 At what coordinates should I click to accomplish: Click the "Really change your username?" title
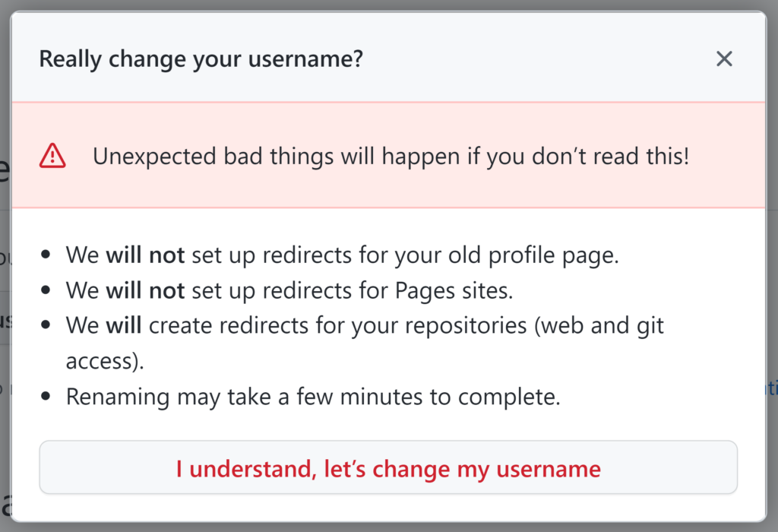click(x=201, y=59)
